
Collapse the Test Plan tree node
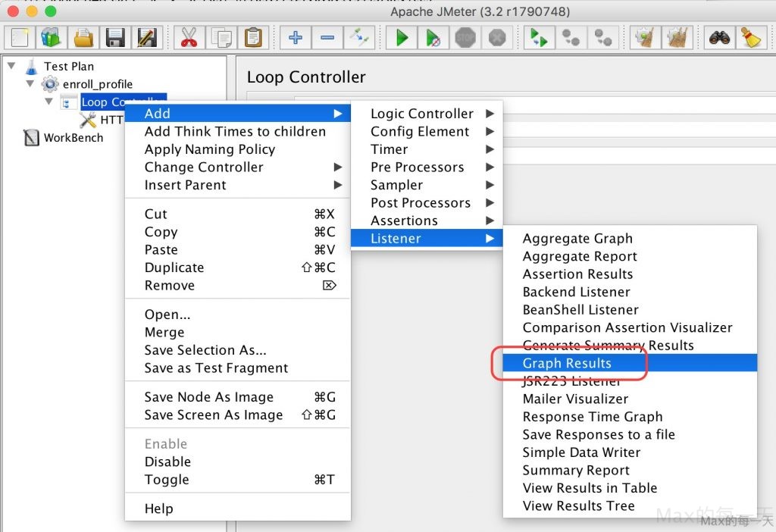point(11,66)
